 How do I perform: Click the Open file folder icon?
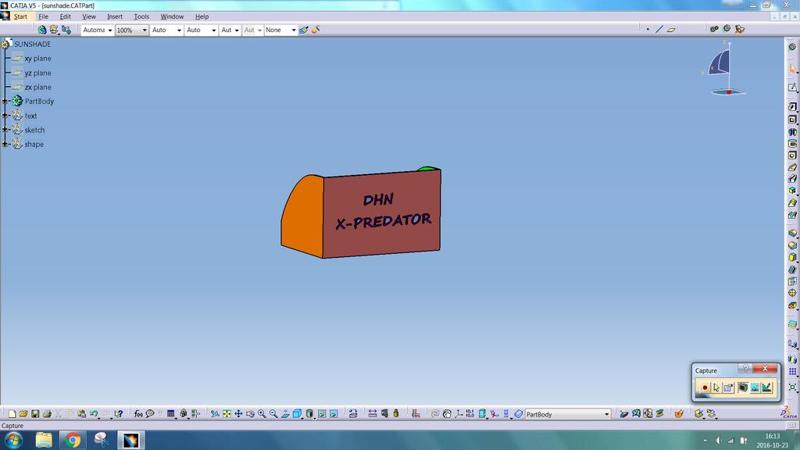[x=23, y=414]
